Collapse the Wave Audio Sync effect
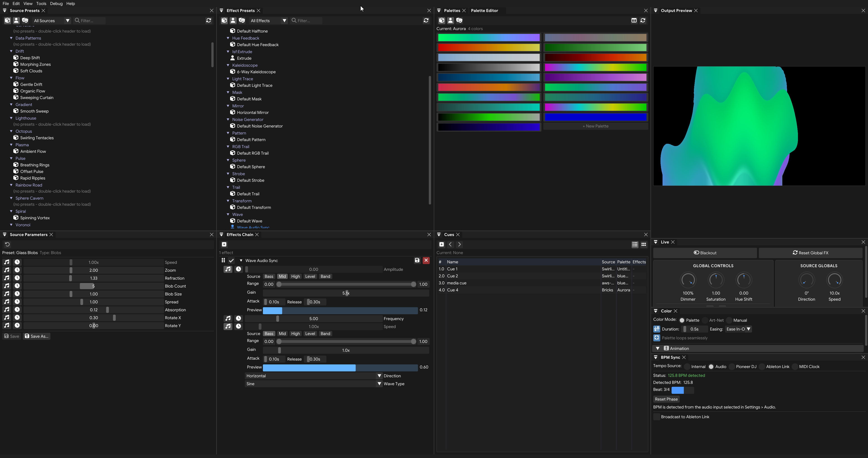The image size is (868, 458). click(241, 260)
